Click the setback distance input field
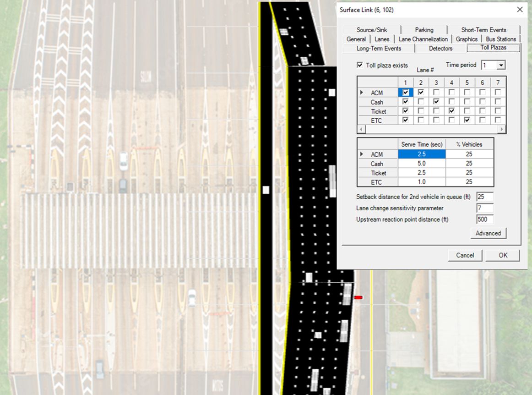Image resolution: width=532 pixels, height=395 pixels. pos(484,197)
